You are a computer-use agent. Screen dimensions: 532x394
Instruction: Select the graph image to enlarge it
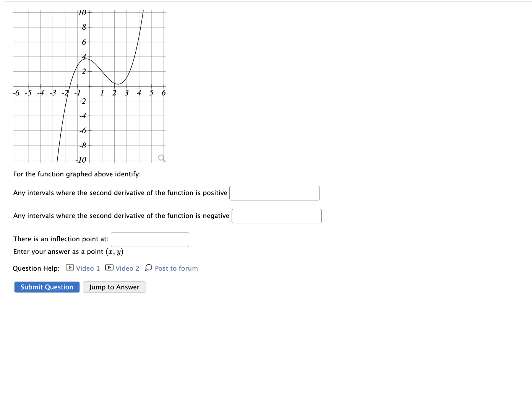tap(89, 84)
